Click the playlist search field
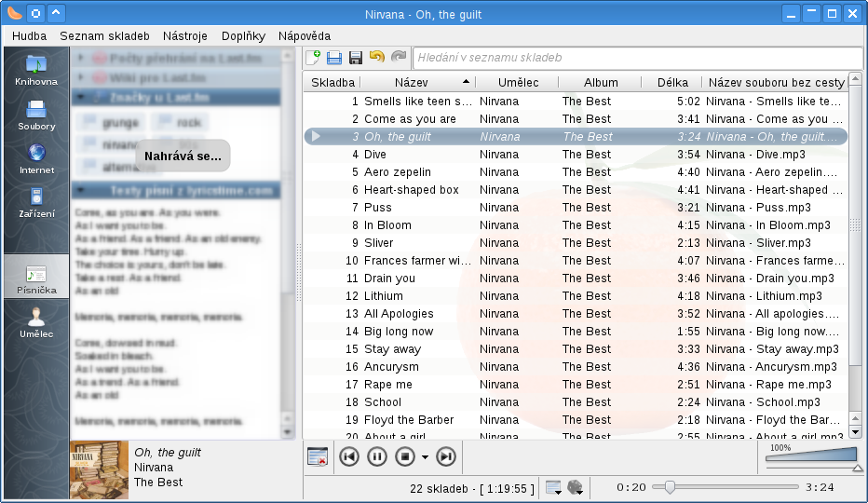This screenshot has height=503, width=868. (x=638, y=58)
